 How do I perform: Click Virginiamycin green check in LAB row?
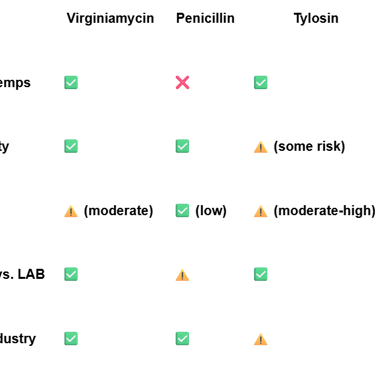[x=71, y=274]
